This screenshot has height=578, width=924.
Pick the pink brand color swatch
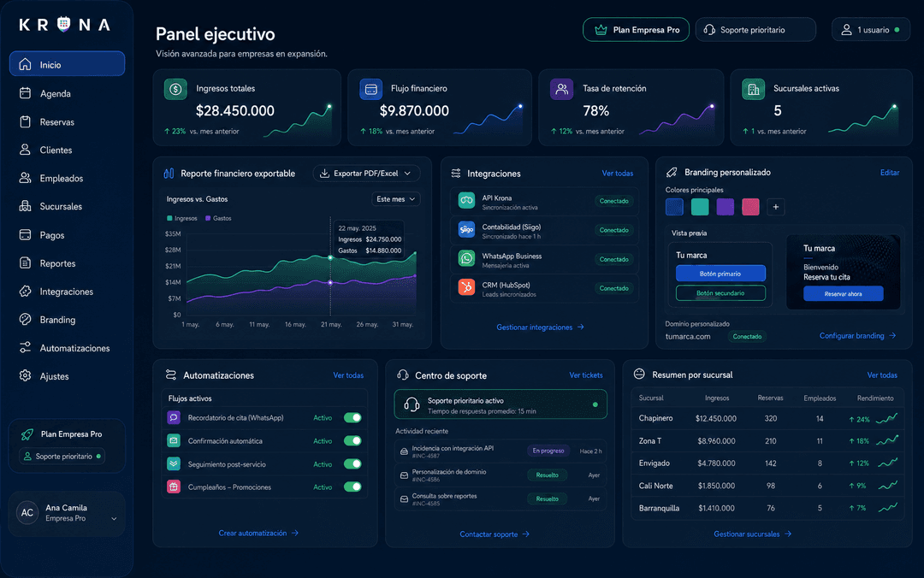click(x=750, y=207)
